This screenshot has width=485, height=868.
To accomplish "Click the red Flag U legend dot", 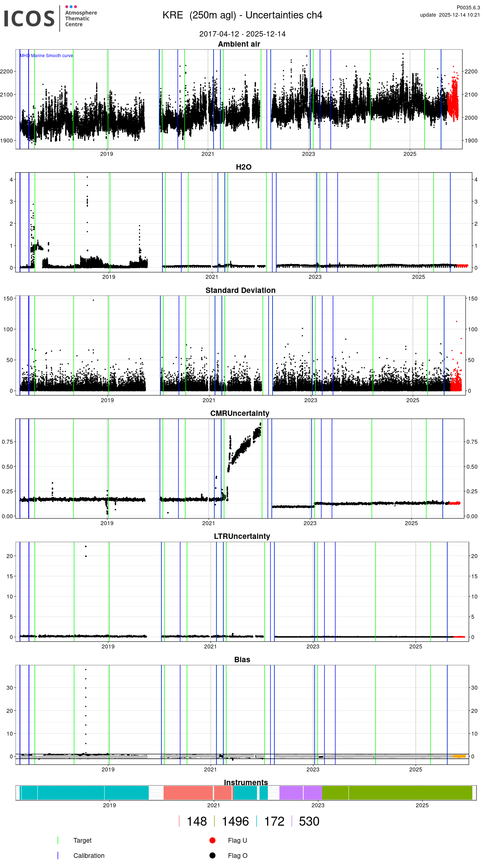I will click(x=212, y=840).
